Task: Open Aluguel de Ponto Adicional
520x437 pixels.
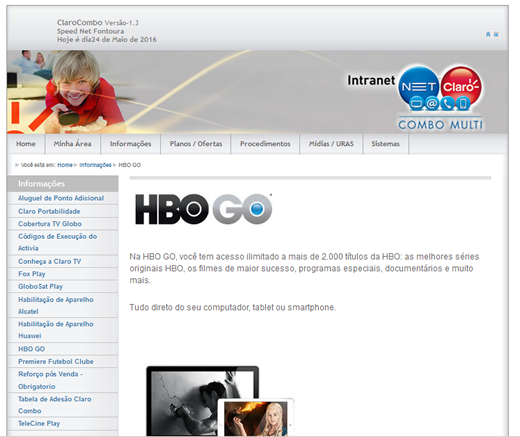Action: coord(61,198)
